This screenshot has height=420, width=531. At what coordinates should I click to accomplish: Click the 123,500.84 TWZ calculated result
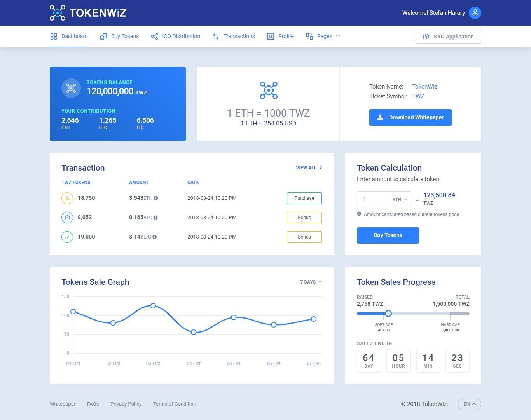(439, 199)
